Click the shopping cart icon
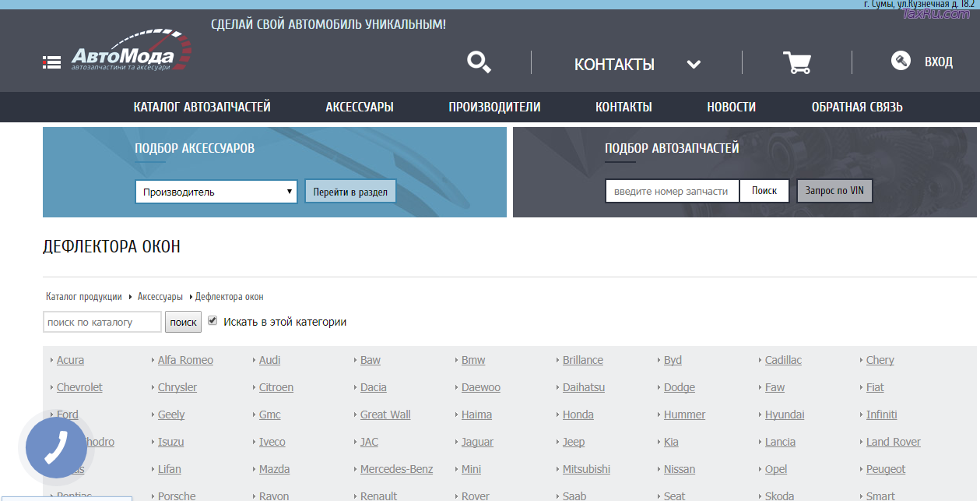Screen dimensions: 980x501 (x=798, y=63)
